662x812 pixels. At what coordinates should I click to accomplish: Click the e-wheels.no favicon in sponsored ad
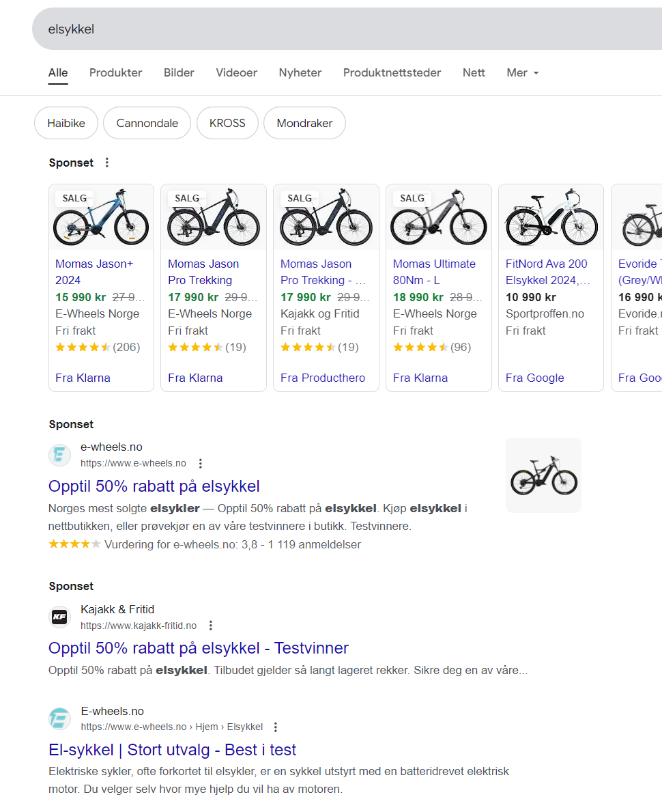tap(60, 456)
